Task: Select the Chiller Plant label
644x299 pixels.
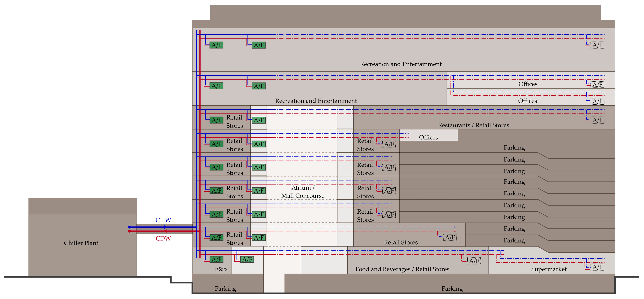Action: pyautogui.click(x=81, y=243)
